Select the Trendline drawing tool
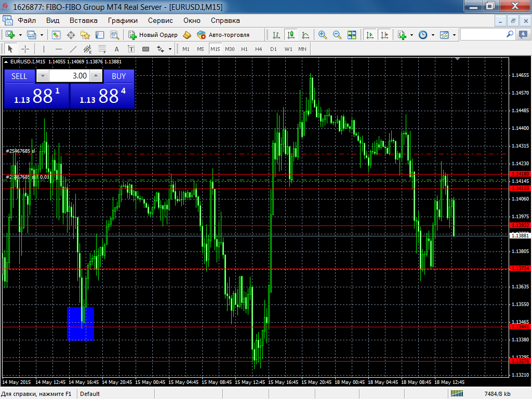The image size is (532, 399). [x=73, y=49]
